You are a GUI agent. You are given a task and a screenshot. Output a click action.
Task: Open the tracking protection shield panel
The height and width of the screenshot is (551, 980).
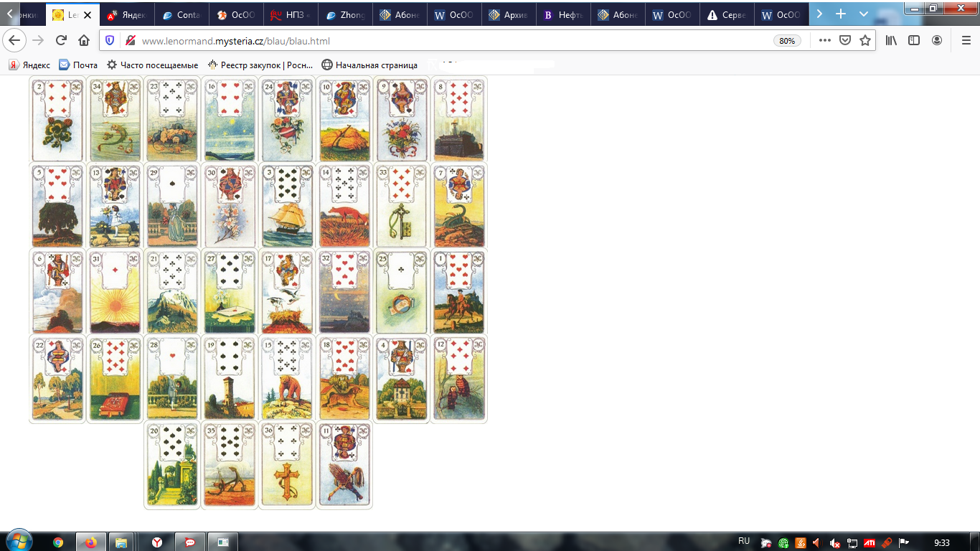[x=110, y=41]
